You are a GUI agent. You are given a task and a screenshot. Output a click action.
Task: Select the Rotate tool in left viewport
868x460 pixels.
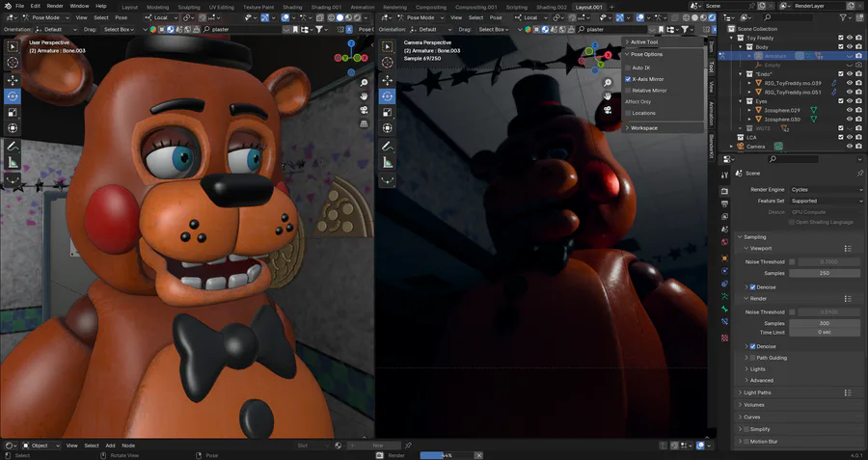(x=13, y=96)
